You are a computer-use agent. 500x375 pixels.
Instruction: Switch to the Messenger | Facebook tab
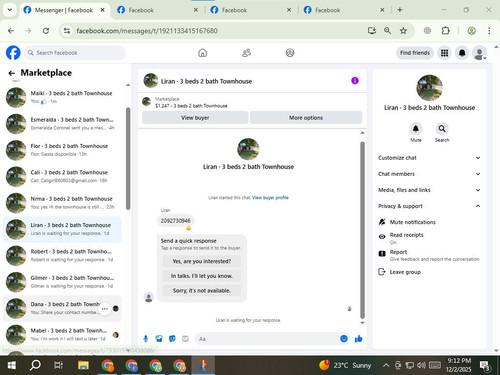pyautogui.click(x=64, y=10)
